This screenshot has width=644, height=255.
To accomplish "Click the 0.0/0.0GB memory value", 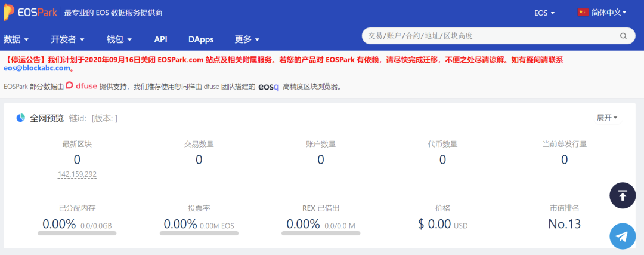I will click(x=96, y=226).
